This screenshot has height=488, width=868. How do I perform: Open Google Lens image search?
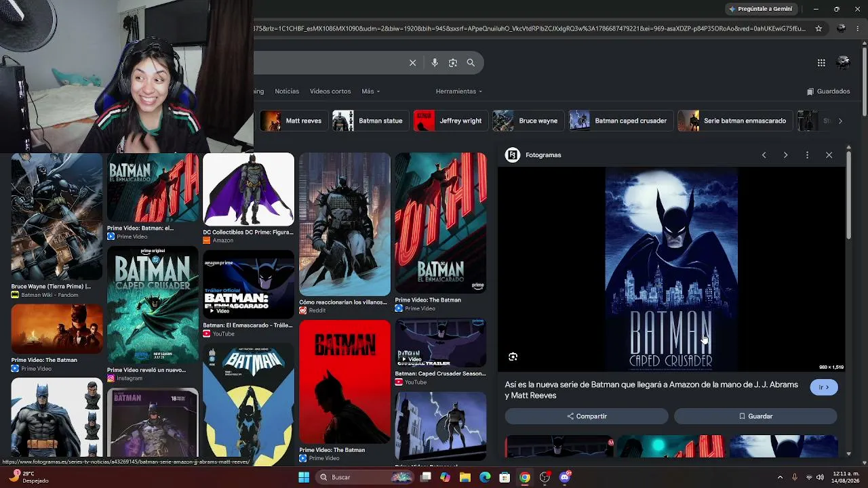pos(453,63)
